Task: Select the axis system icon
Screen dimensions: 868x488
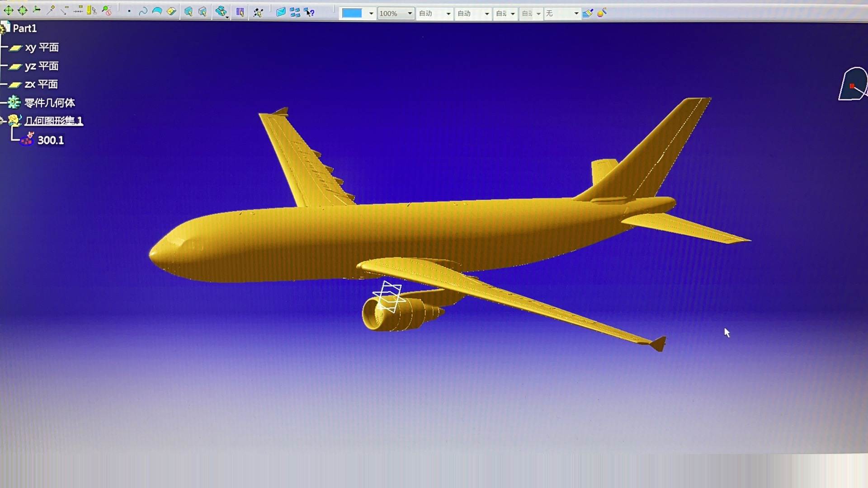Action: (x=37, y=10)
